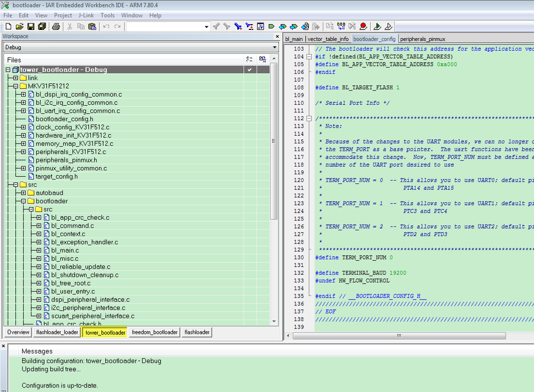534x392 pixels.
Task: Click the Save All toolbar icon
Action: tap(42, 26)
